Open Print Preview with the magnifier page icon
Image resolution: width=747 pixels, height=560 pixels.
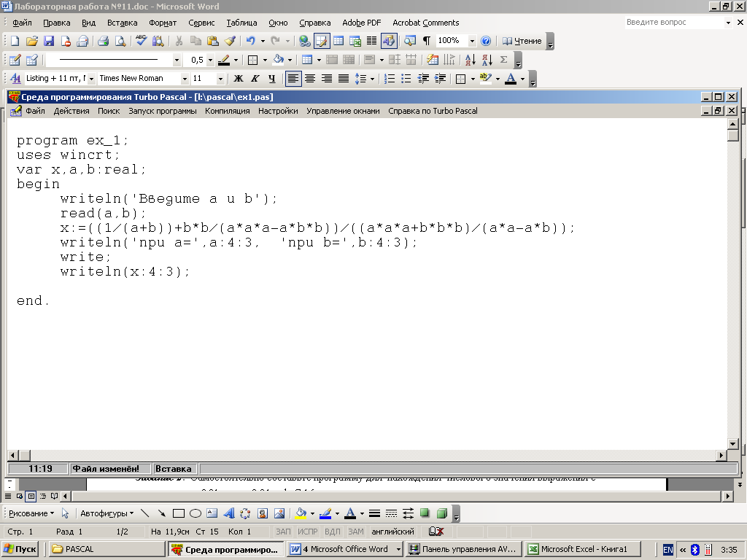(x=120, y=41)
